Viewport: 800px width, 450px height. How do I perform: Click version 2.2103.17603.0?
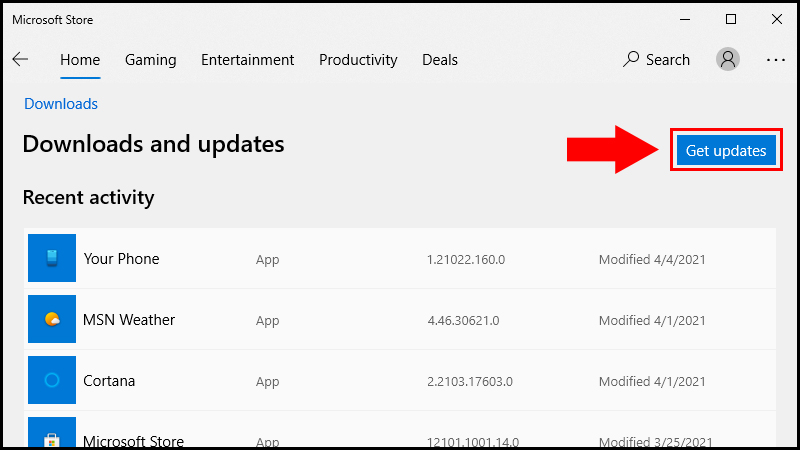point(470,382)
